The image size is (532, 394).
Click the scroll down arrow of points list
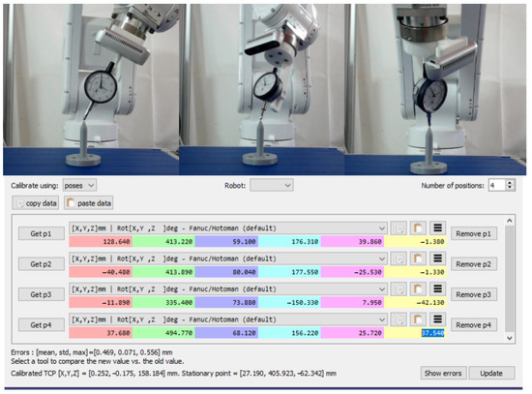[x=509, y=338]
